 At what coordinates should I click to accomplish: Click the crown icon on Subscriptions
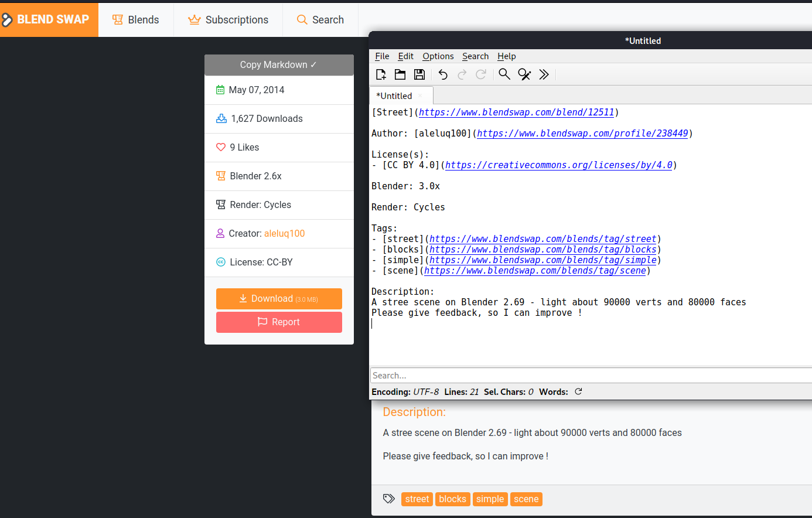pyautogui.click(x=195, y=20)
